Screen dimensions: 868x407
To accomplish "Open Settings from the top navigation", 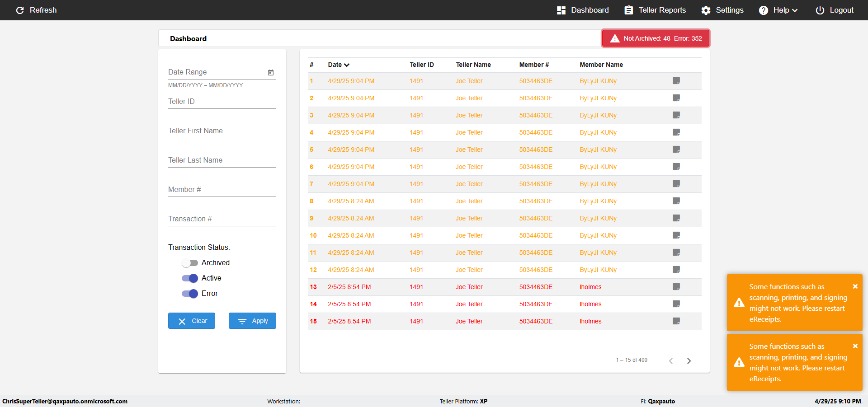I will click(x=722, y=10).
